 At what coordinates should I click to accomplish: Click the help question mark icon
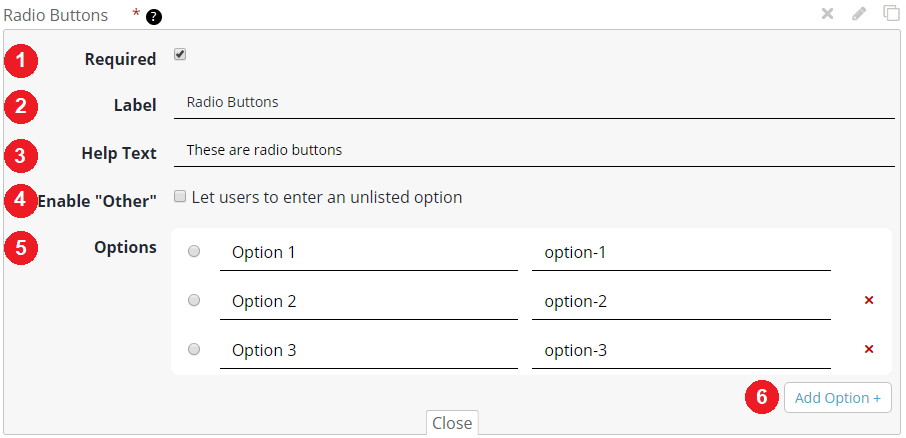tap(153, 17)
